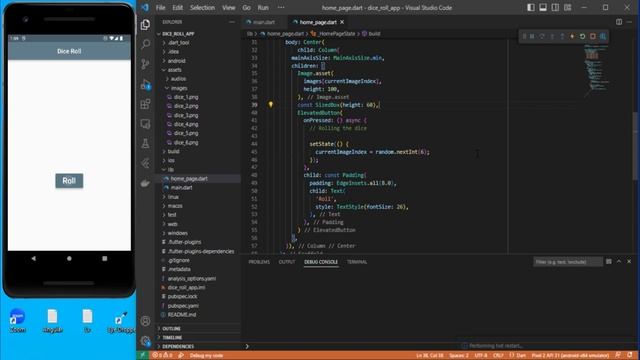Open the View menu
The image size is (640, 360).
tap(229, 8)
